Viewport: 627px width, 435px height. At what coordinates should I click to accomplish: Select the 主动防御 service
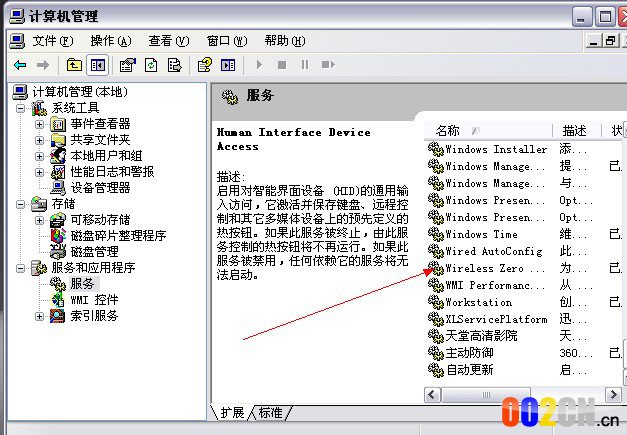click(x=469, y=353)
